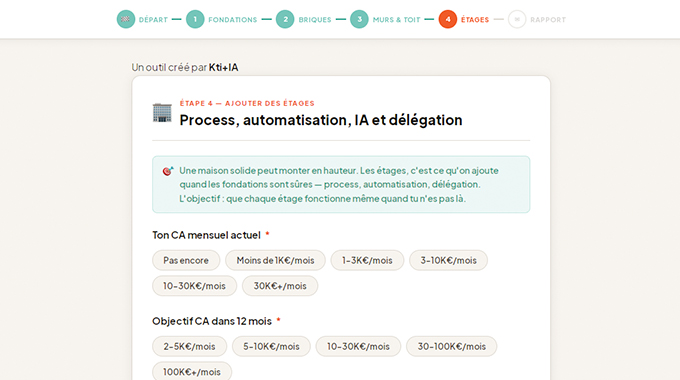The height and width of the screenshot is (380, 680).
Task: Open the DÉPART step label
Action: 153,20
